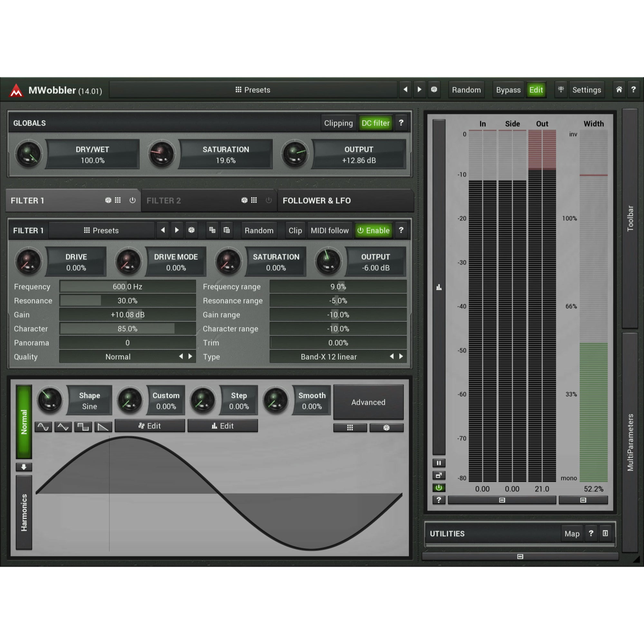
Task: Click the Quality next arrow
Action: [x=190, y=356]
